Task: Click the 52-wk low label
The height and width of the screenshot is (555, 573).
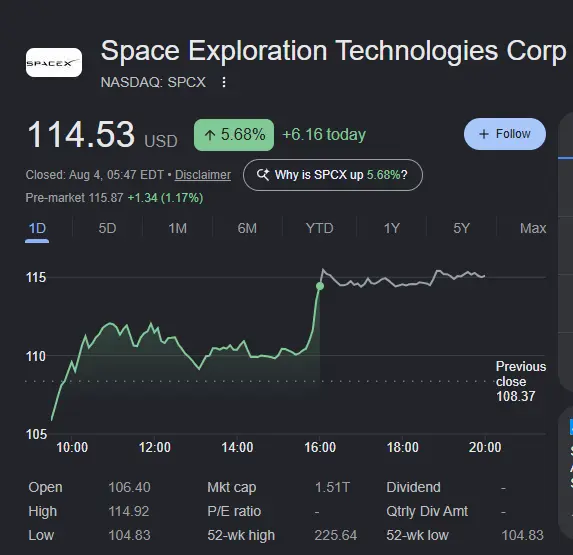Action: point(417,535)
